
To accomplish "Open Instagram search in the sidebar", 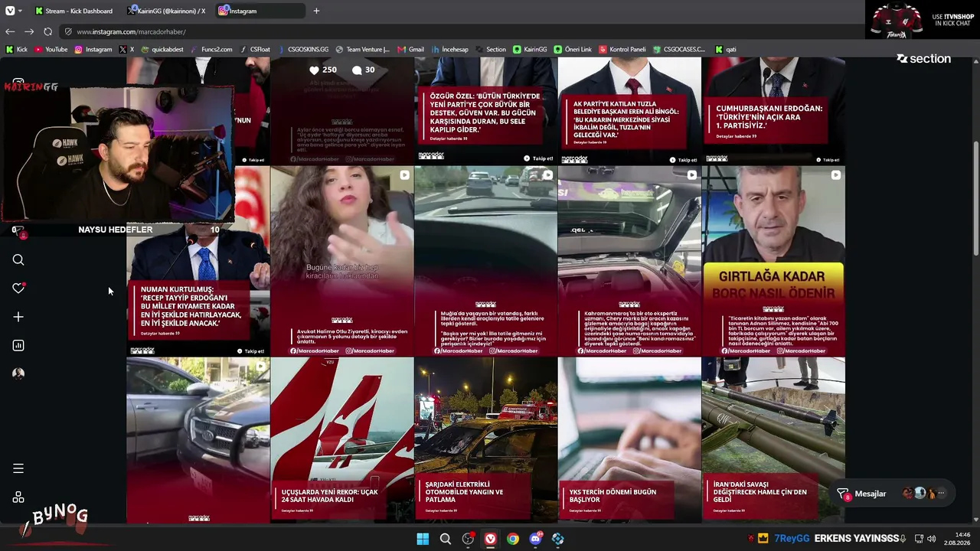I will coord(18,260).
